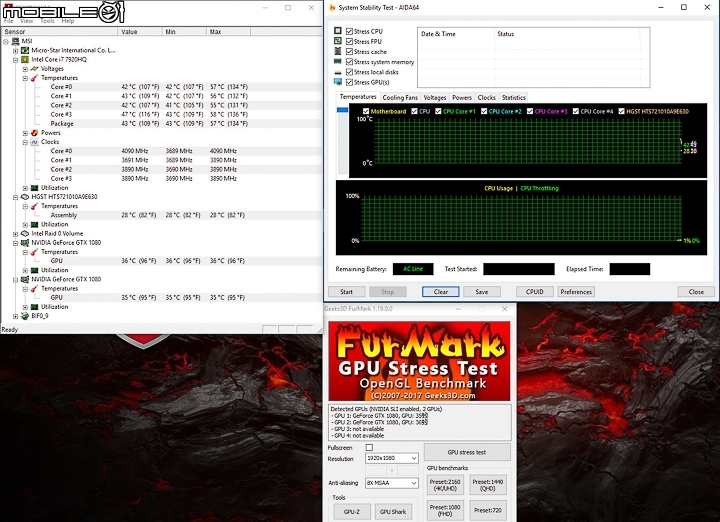Expand the Voltages node under Intel Core i7
Image resolution: width=720 pixels, height=522 pixels.
click(x=25, y=69)
